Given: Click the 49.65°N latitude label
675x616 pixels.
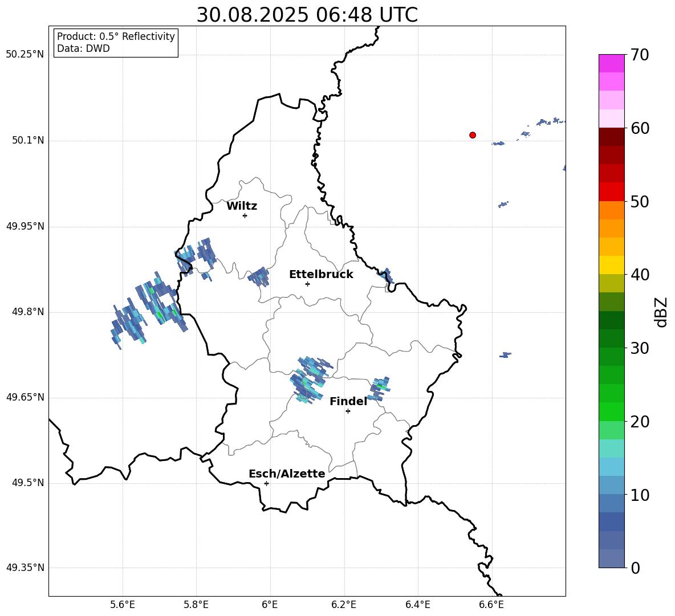Looking at the screenshot, I should [x=25, y=397].
